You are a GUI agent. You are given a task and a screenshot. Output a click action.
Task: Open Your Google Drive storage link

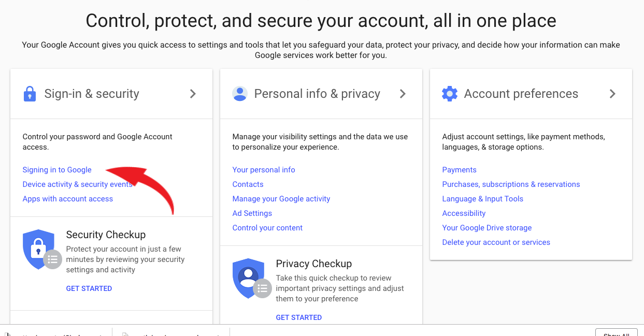pyautogui.click(x=487, y=228)
